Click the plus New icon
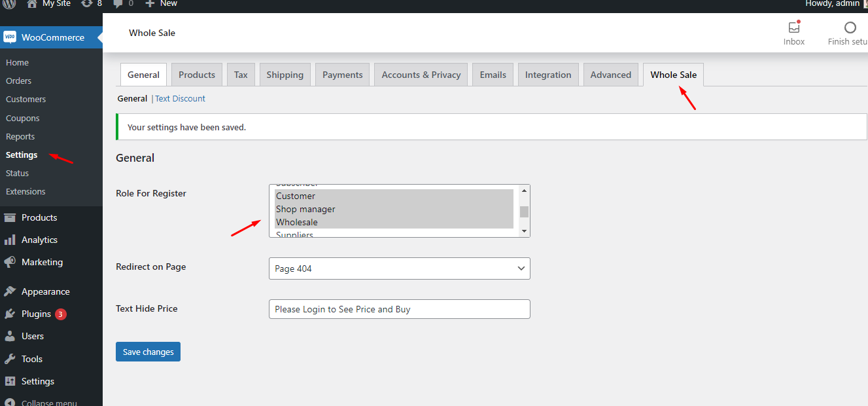Screen dimensions: 868x406 [150, 3]
